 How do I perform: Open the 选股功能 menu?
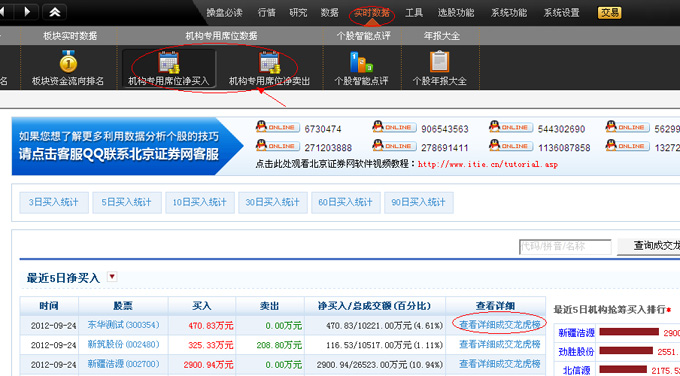point(456,13)
